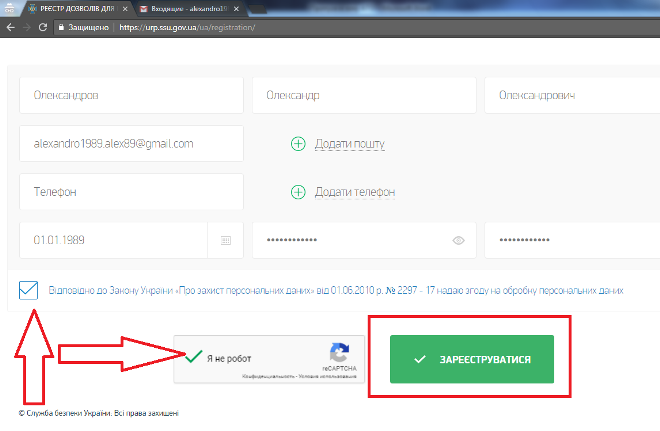Click the green plus icon beside Додати пошту
Screen dimensions: 660x431
click(298, 144)
